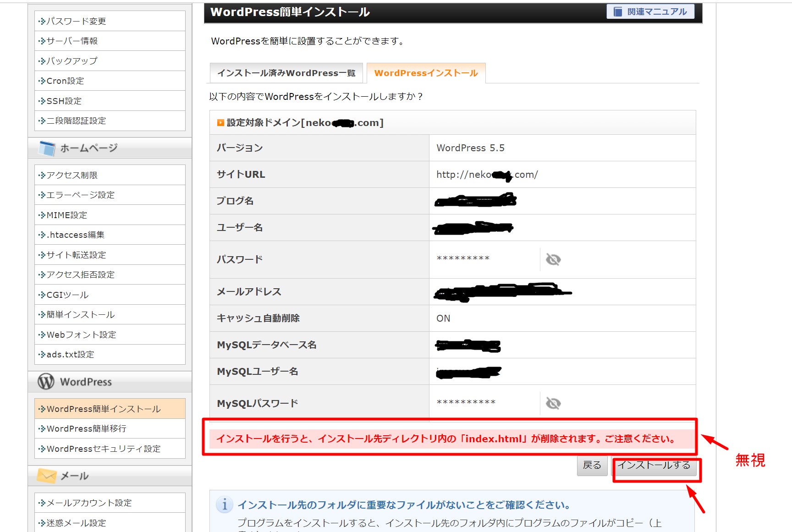Reveal the MySQL password via eye icon

(x=553, y=404)
